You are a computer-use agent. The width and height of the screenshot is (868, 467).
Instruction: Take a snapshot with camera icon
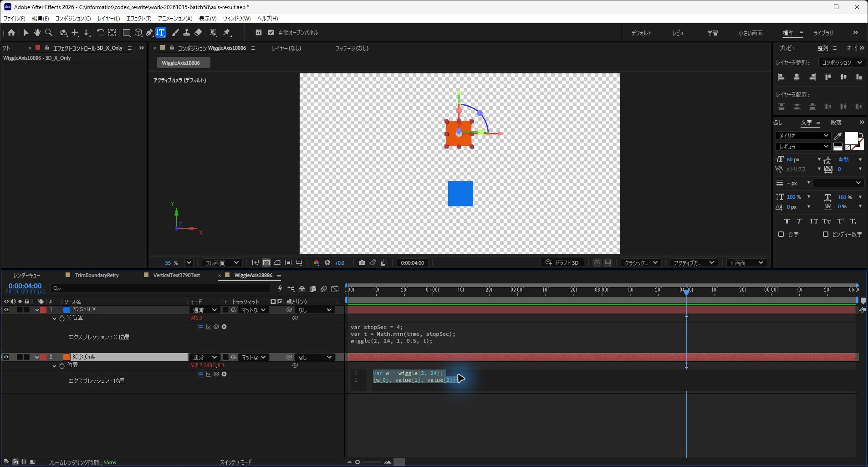point(362,263)
